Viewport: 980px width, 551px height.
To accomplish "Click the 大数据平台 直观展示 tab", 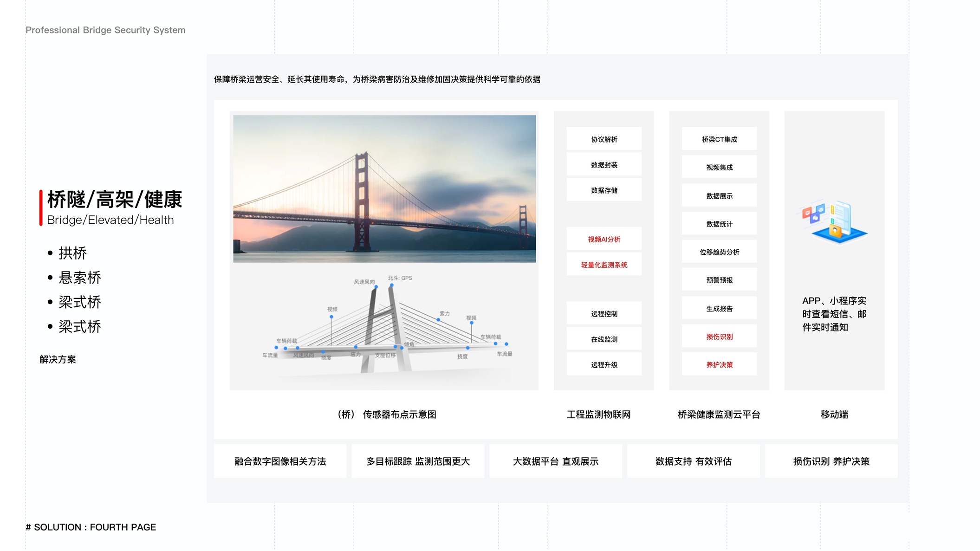I will (555, 461).
